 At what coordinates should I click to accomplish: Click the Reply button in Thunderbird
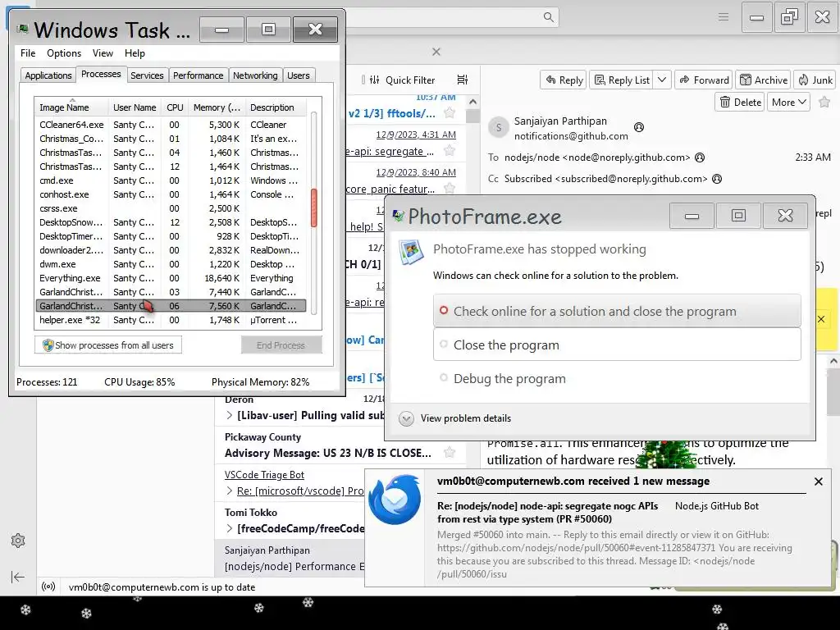pyautogui.click(x=564, y=80)
